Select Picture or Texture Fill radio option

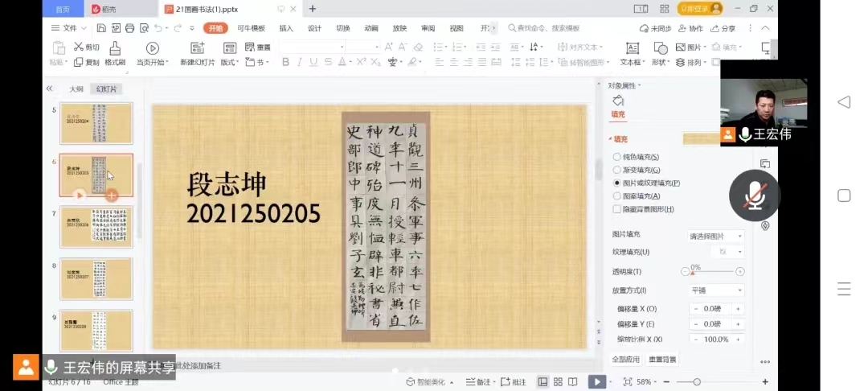click(616, 183)
